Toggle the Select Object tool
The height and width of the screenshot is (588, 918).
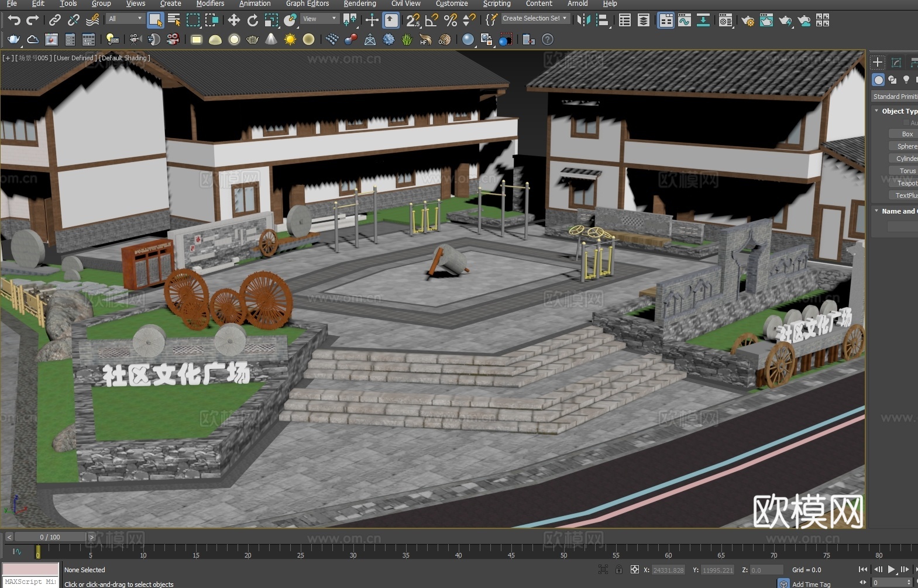(x=155, y=20)
